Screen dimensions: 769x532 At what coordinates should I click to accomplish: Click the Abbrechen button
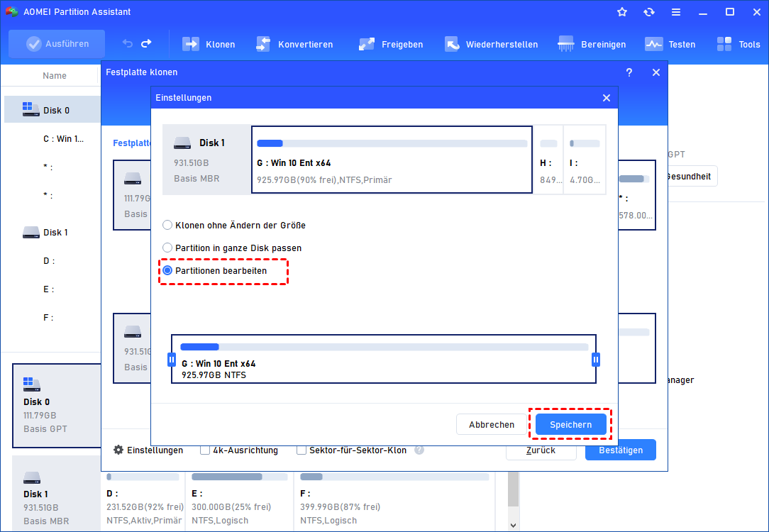pos(492,425)
